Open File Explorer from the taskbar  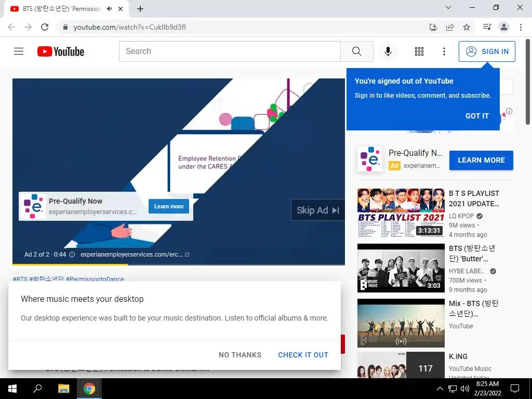coord(63,389)
